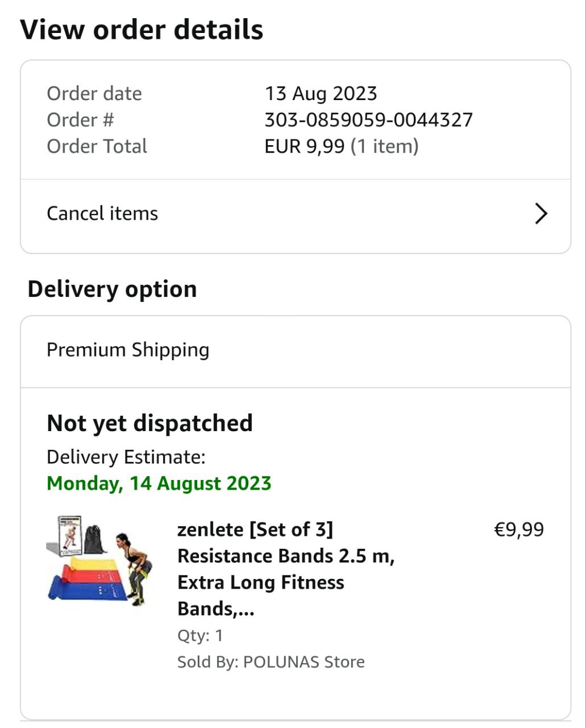This screenshot has width=586, height=728.
Task: Click the Order date label
Action: [94, 94]
